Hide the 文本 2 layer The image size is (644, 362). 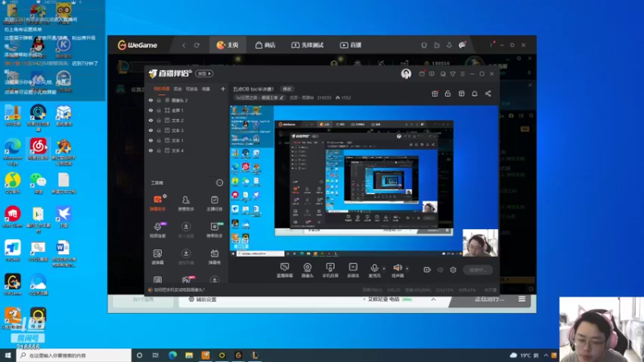[x=151, y=120]
